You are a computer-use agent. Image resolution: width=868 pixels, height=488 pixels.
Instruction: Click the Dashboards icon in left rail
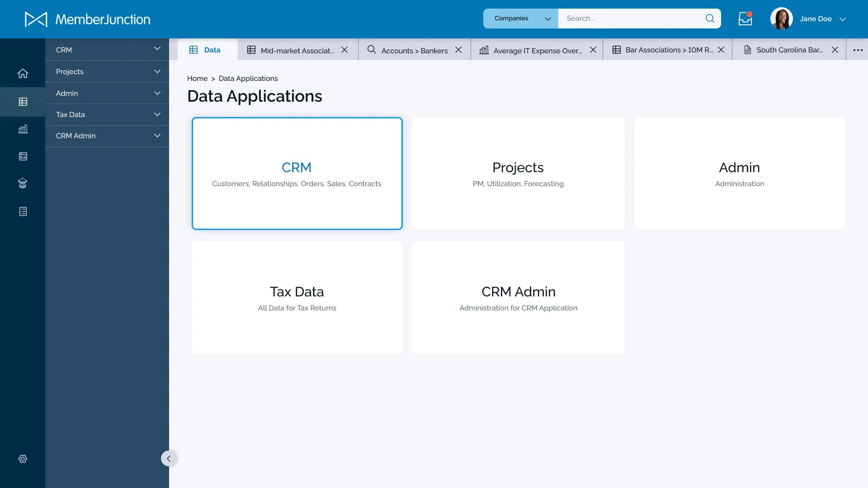(23, 156)
